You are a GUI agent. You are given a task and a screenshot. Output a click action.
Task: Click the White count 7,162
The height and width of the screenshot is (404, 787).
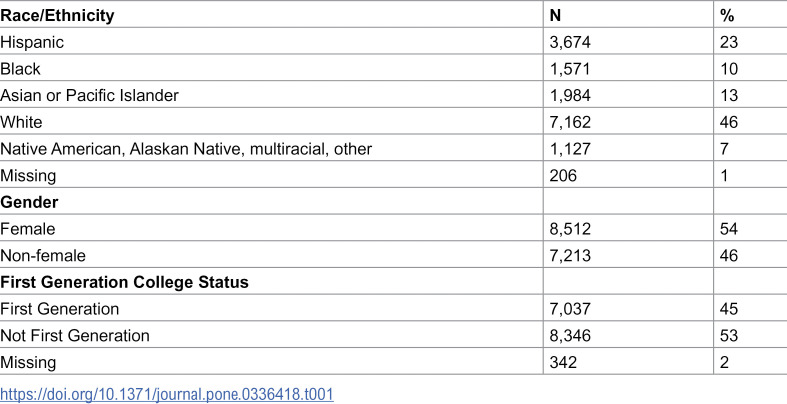tap(570, 122)
